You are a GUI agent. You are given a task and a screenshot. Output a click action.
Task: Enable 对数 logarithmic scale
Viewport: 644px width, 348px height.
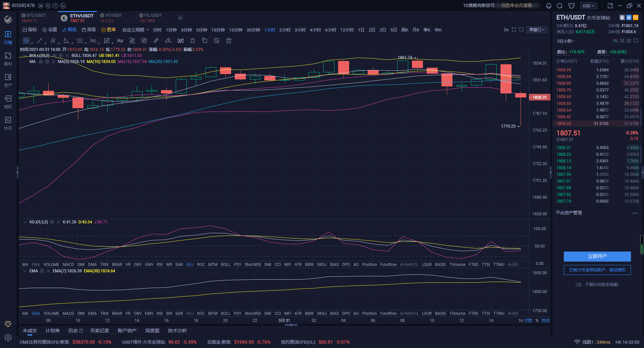[x=528, y=321]
